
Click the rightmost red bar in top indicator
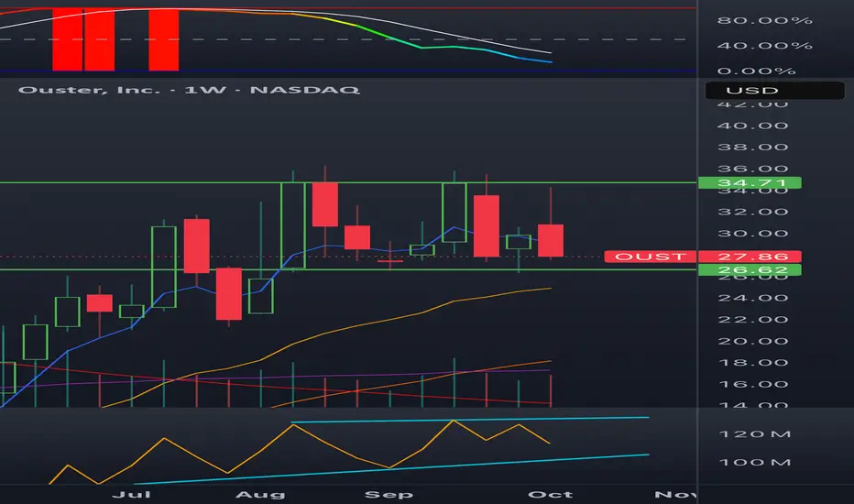pos(163,39)
